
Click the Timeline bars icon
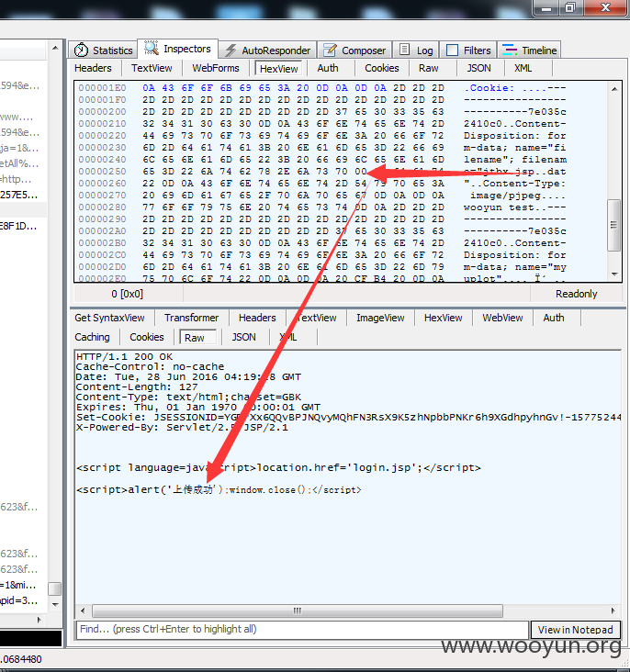(x=510, y=50)
